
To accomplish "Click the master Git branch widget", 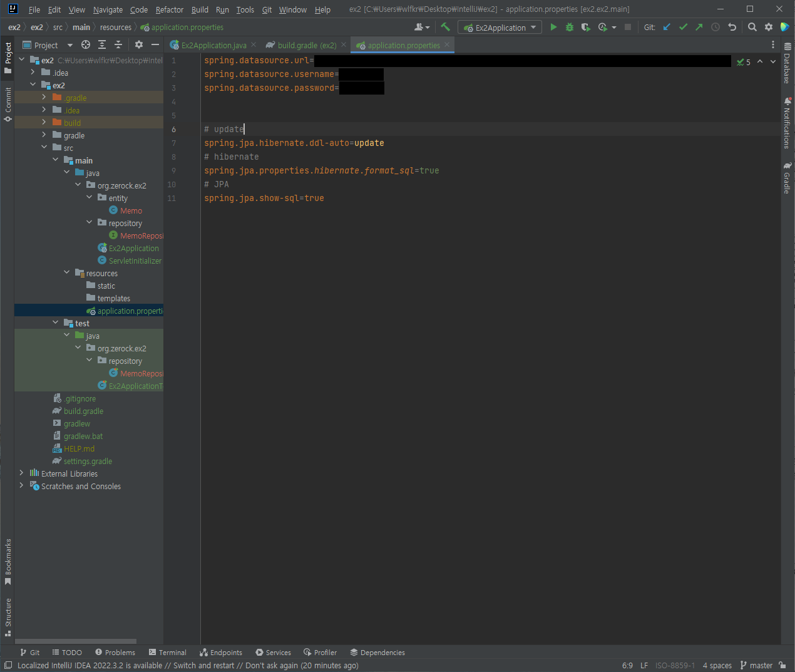I will pyautogui.click(x=756, y=665).
